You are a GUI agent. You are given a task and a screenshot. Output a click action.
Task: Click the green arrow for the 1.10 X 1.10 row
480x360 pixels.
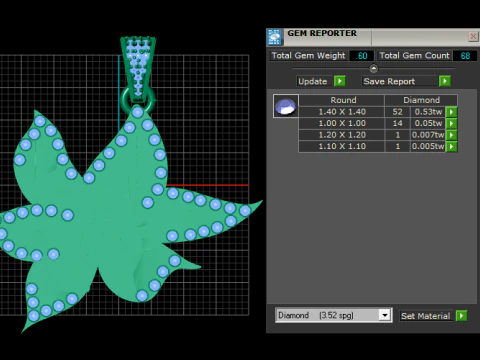(452, 146)
